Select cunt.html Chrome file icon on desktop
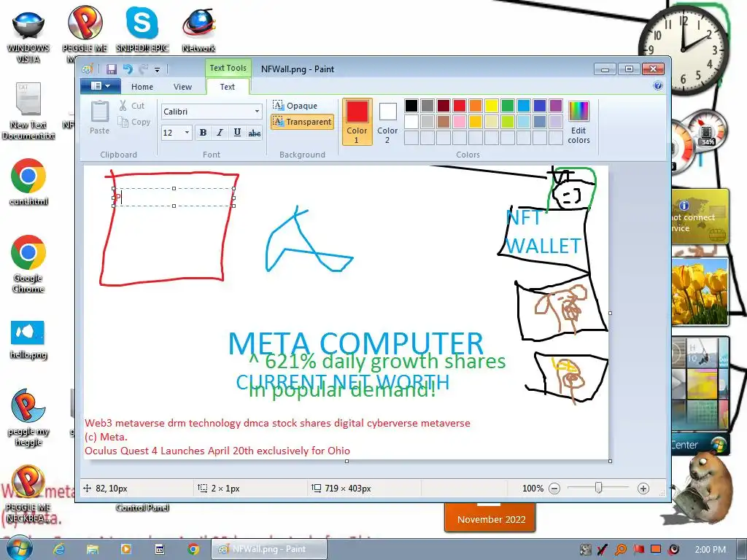 (x=28, y=182)
